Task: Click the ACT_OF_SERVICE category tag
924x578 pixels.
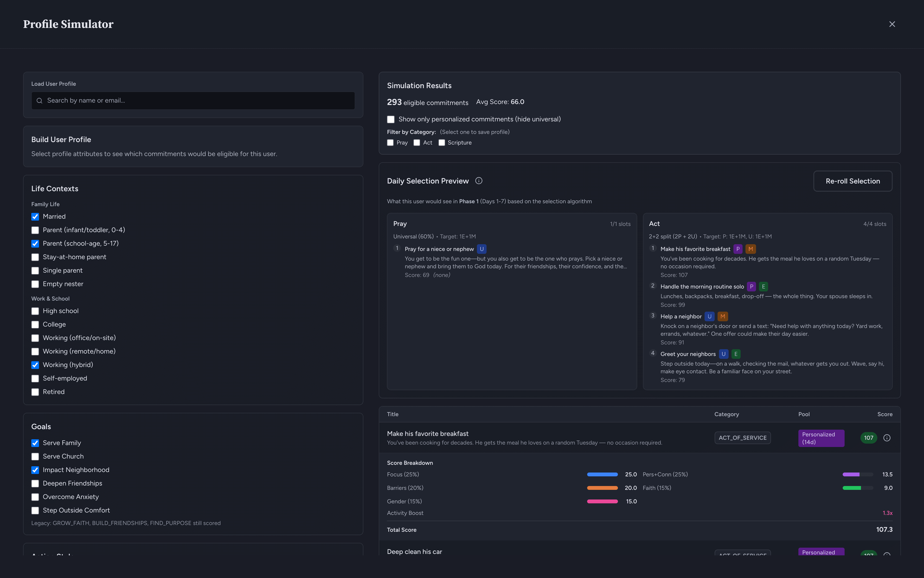Action: pyautogui.click(x=742, y=438)
